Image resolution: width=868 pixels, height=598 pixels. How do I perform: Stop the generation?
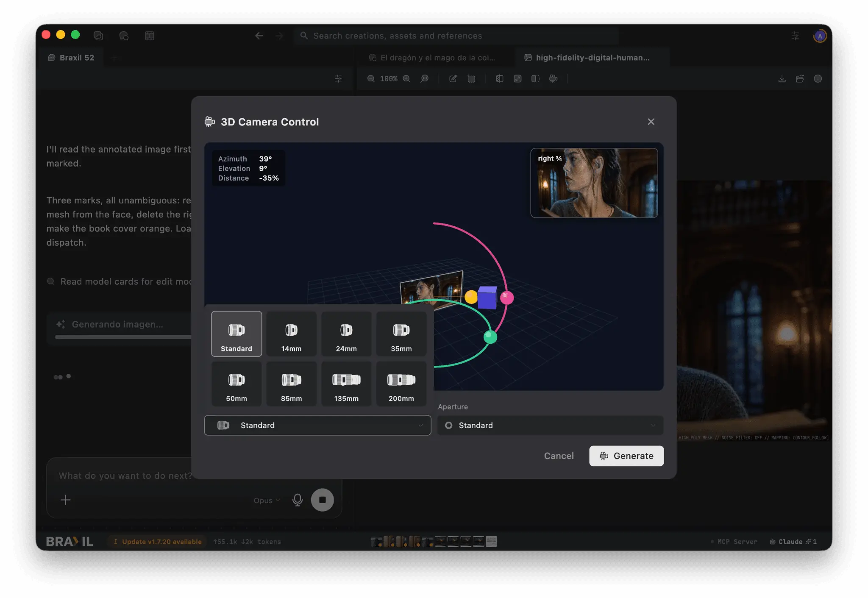coord(322,500)
